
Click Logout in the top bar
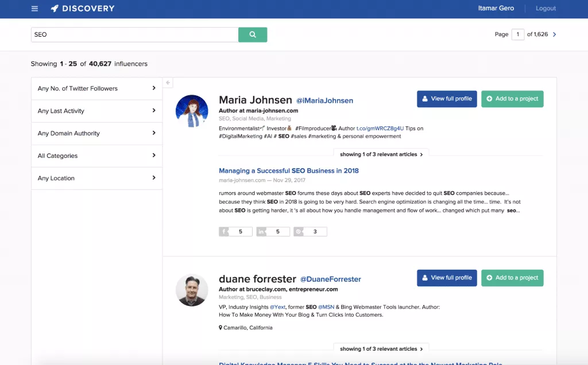coord(545,8)
